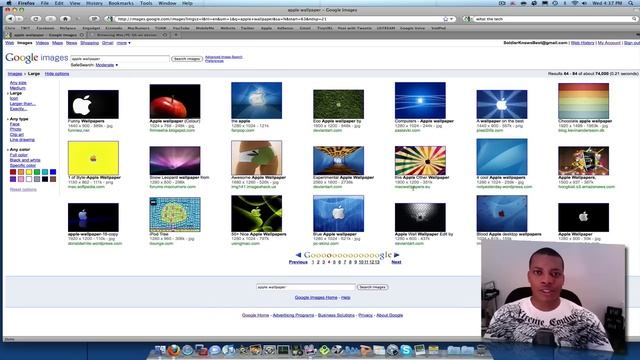Open the SafeSearch Moderate dropdown
Viewport: 640px width, 360px height.
[x=107, y=65]
